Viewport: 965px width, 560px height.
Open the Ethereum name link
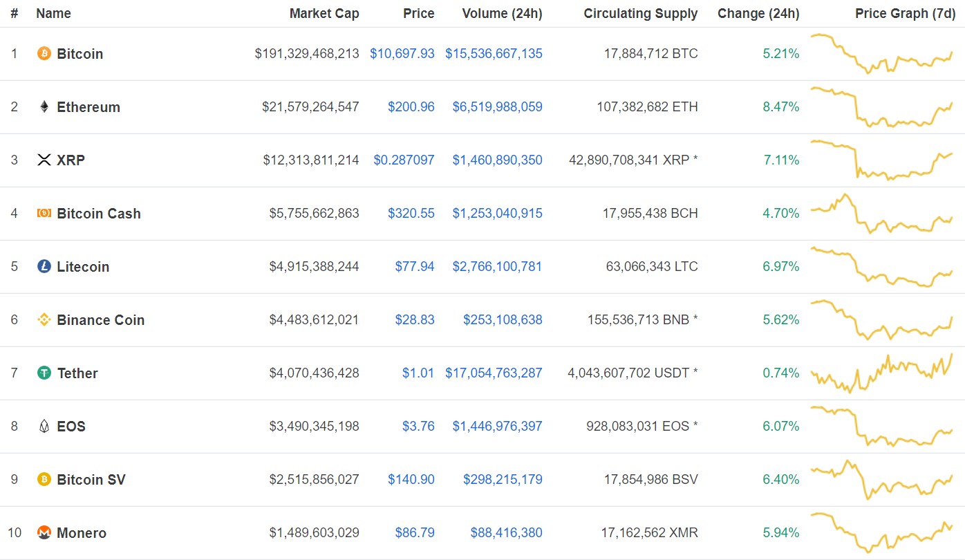click(88, 106)
